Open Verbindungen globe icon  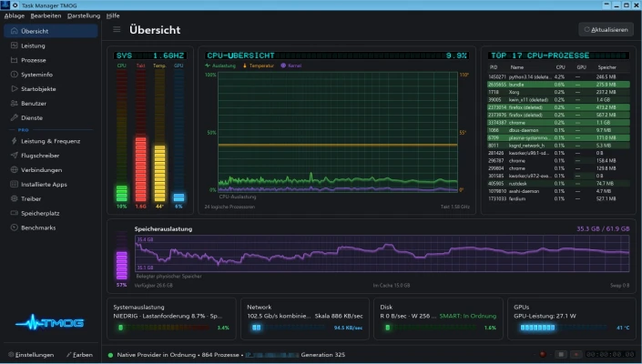pos(15,169)
